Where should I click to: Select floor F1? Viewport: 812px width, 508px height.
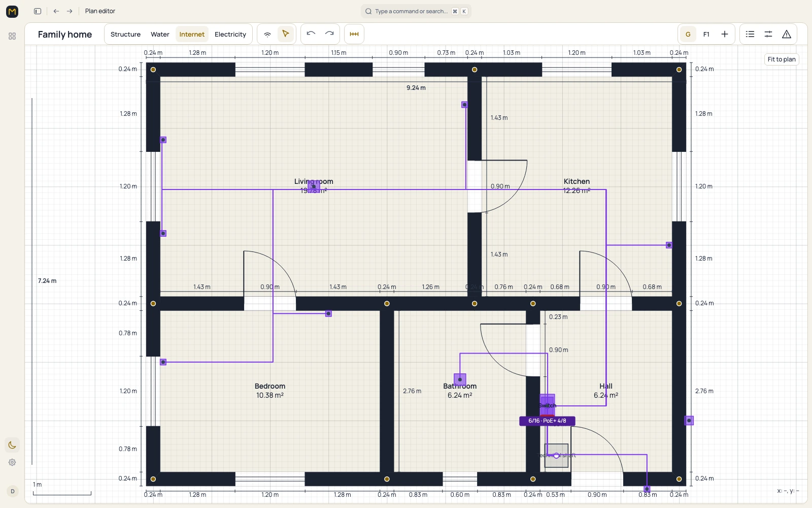[x=706, y=34]
